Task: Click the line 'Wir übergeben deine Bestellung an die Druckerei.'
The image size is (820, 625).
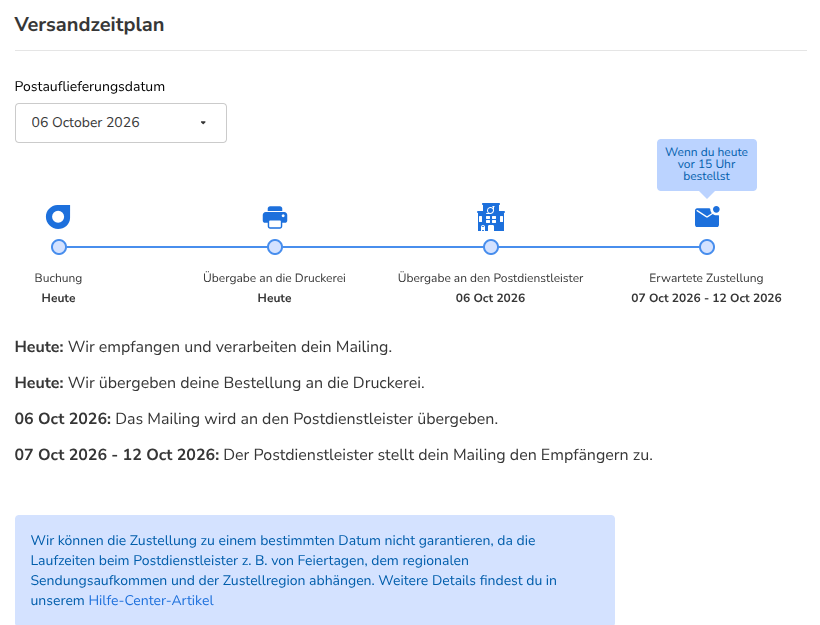Action: point(246,383)
